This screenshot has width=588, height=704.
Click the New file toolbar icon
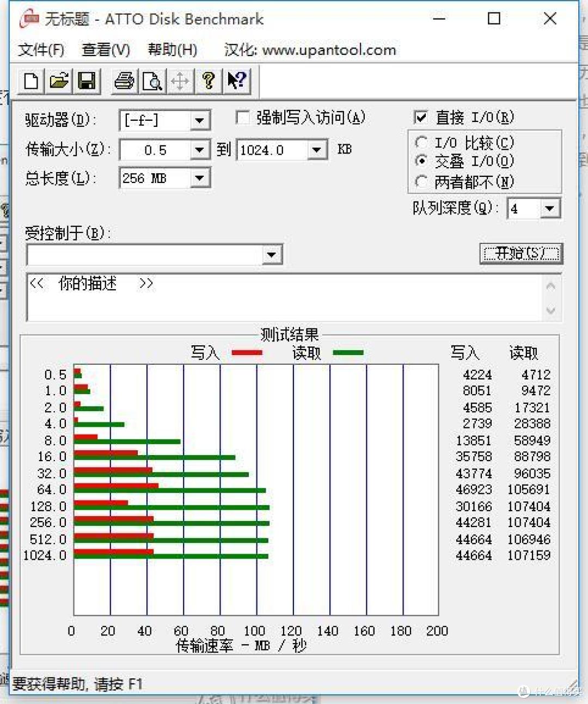point(32,81)
